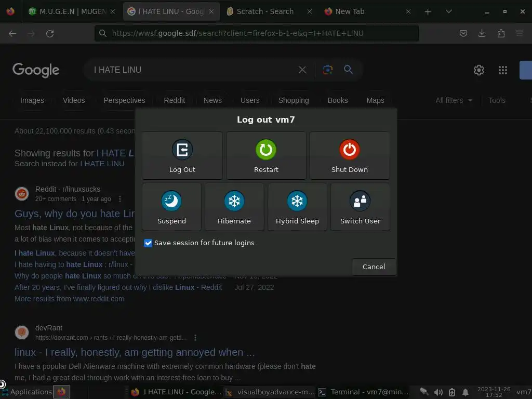Open Google quick settings gear
Image resolution: width=532 pixels, height=399 pixels.
[478, 70]
